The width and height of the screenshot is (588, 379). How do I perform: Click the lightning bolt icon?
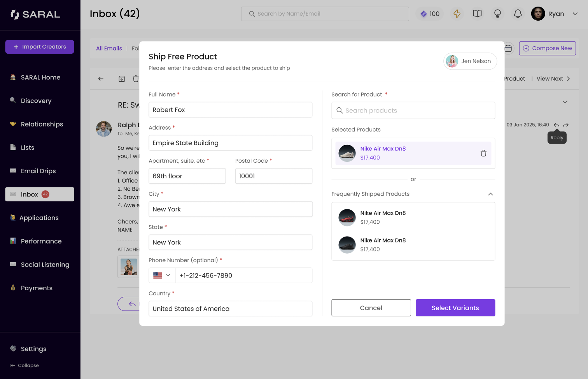[x=457, y=14]
